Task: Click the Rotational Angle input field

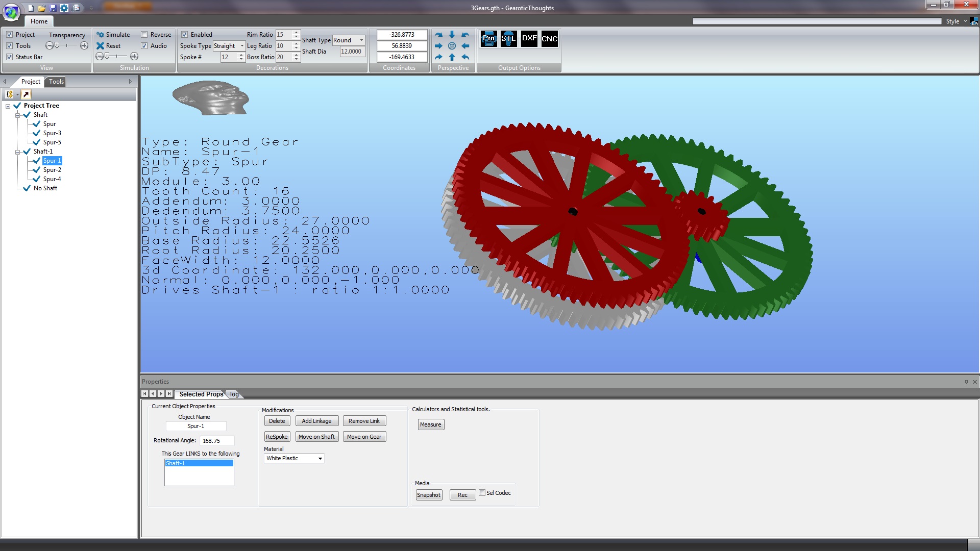Action: pos(217,441)
